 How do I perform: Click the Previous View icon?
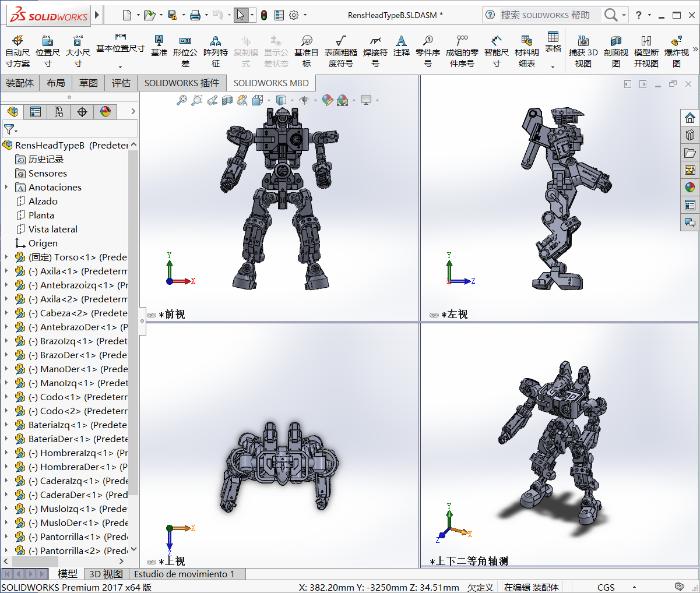[212, 100]
